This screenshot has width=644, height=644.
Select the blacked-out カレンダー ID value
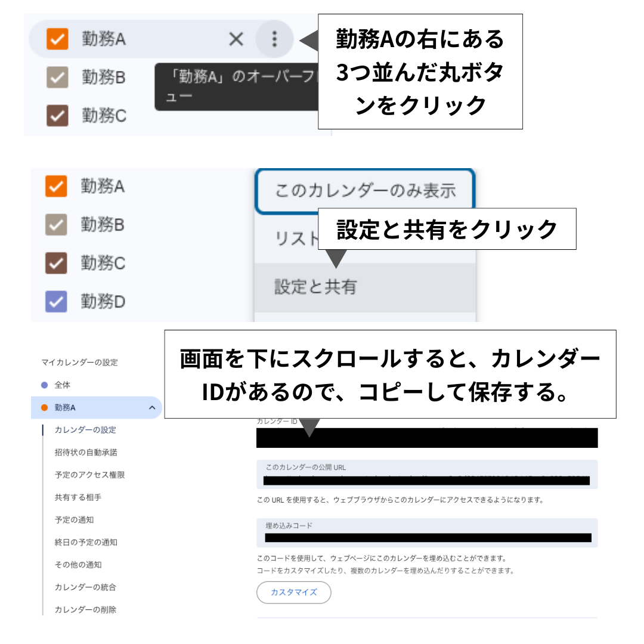click(427, 438)
